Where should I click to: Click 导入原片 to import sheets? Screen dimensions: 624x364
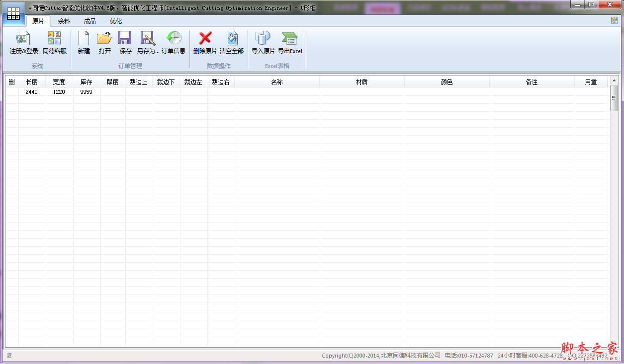point(263,42)
